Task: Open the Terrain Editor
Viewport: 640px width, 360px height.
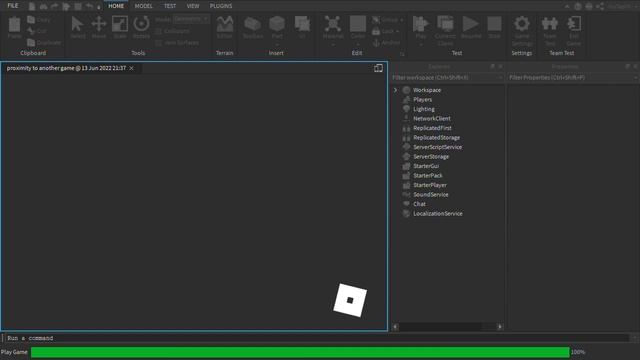Action: point(224,24)
